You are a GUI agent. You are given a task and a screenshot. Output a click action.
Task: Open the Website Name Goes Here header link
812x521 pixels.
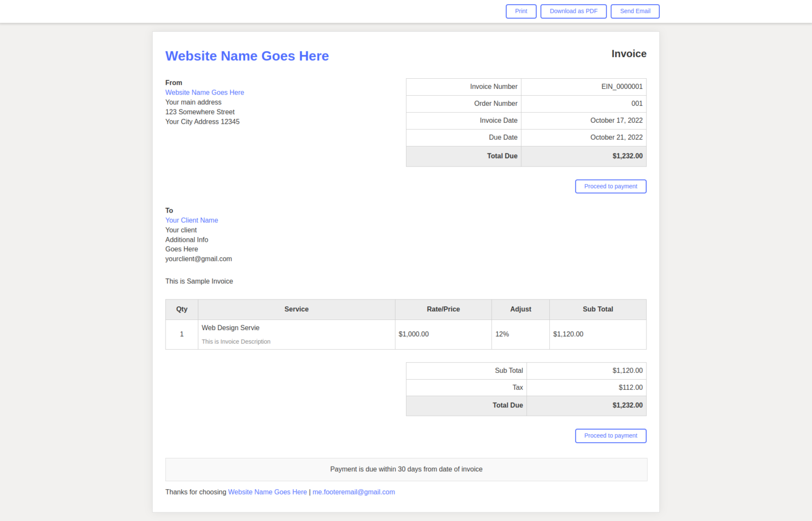pos(247,56)
